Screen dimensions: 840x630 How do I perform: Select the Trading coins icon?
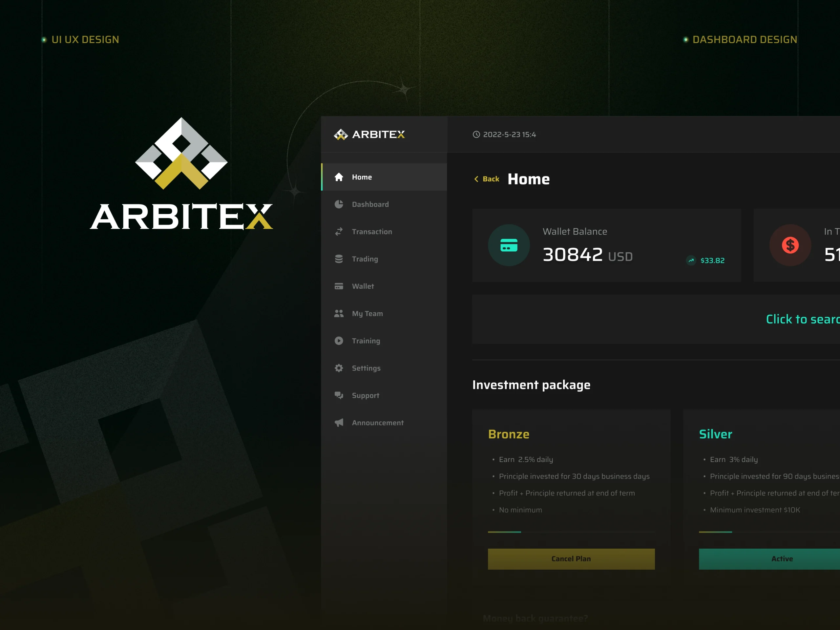click(339, 259)
